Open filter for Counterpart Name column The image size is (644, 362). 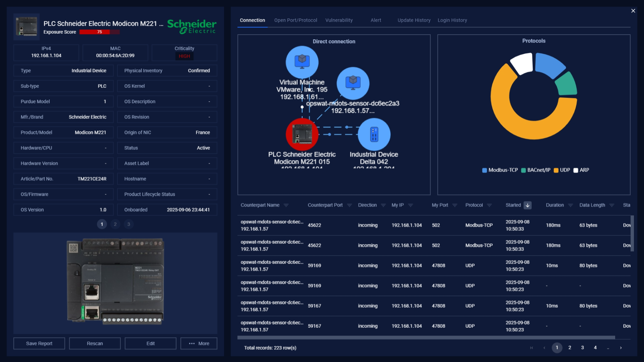tap(286, 205)
